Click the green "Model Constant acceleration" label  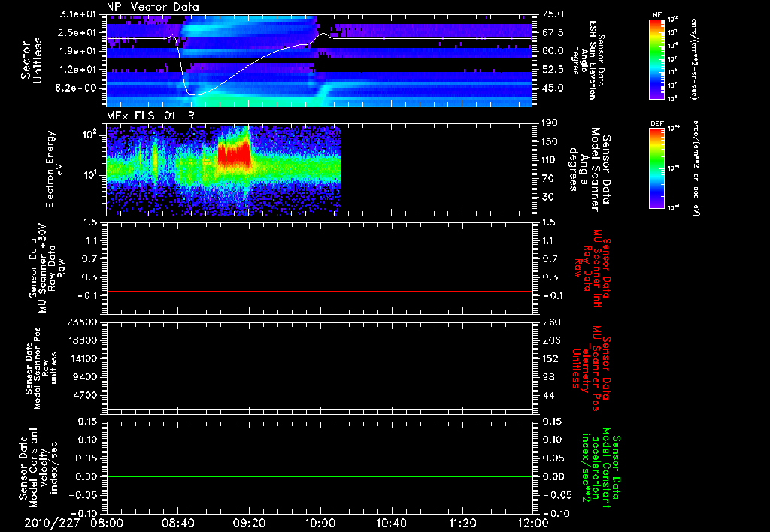[x=600, y=468]
